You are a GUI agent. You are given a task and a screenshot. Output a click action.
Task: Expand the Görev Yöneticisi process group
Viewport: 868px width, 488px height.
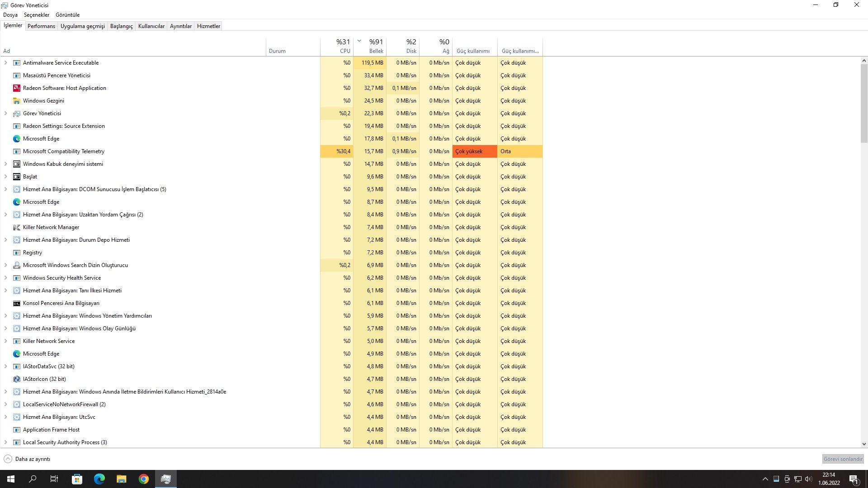(x=5, y=113)
